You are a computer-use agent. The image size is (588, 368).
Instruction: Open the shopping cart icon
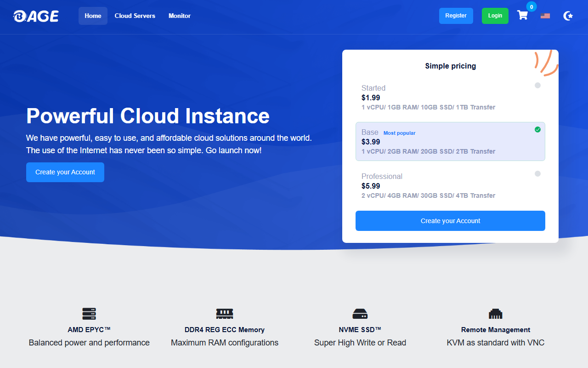coord(522,16)
